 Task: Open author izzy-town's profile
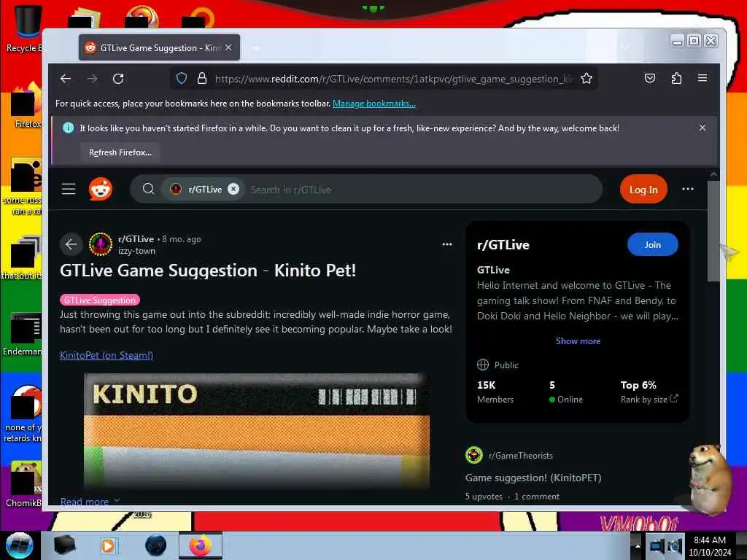click(136, 251)
